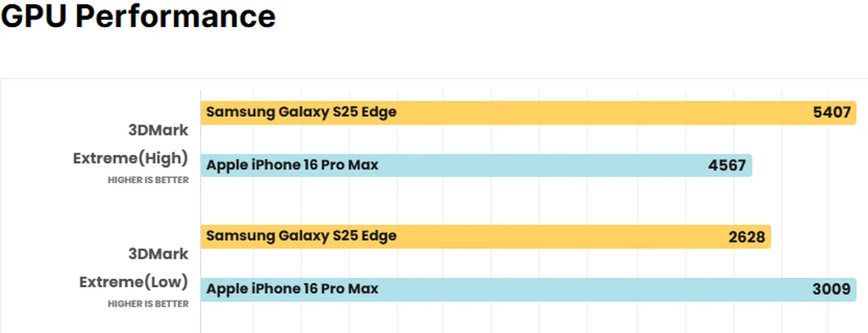868x333 pixels.
Task: Click the HIGHER IS BETTER note under Extreme(Low)
Action: pos(148,303)
